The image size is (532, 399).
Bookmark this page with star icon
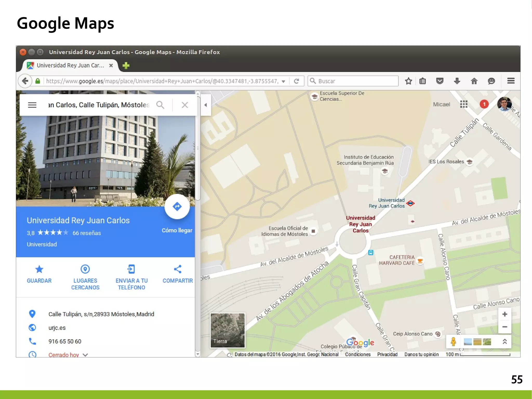coord(408,81)
